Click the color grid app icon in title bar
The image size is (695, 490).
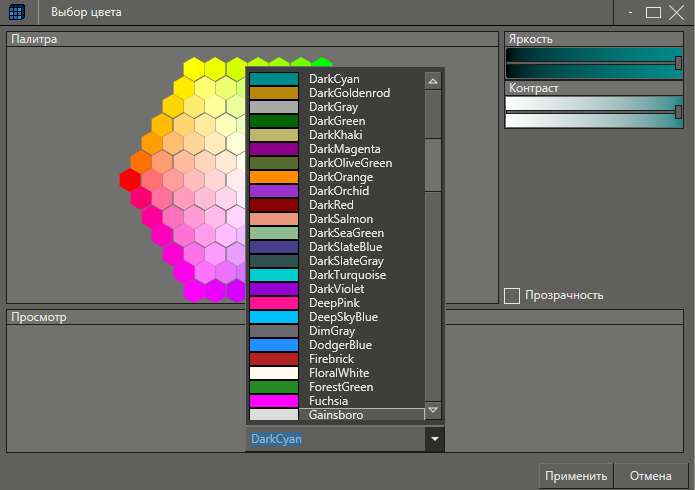click(x=17, y=13)
